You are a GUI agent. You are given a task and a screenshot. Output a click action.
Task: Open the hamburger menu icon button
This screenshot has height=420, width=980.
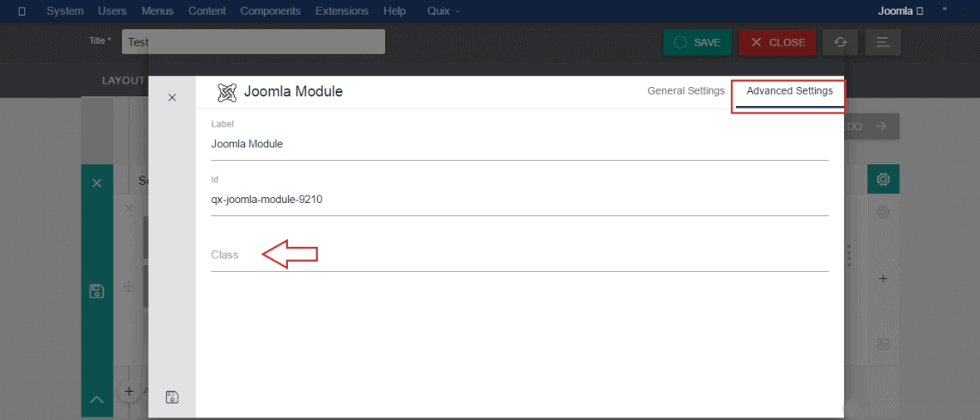(883, 42)
